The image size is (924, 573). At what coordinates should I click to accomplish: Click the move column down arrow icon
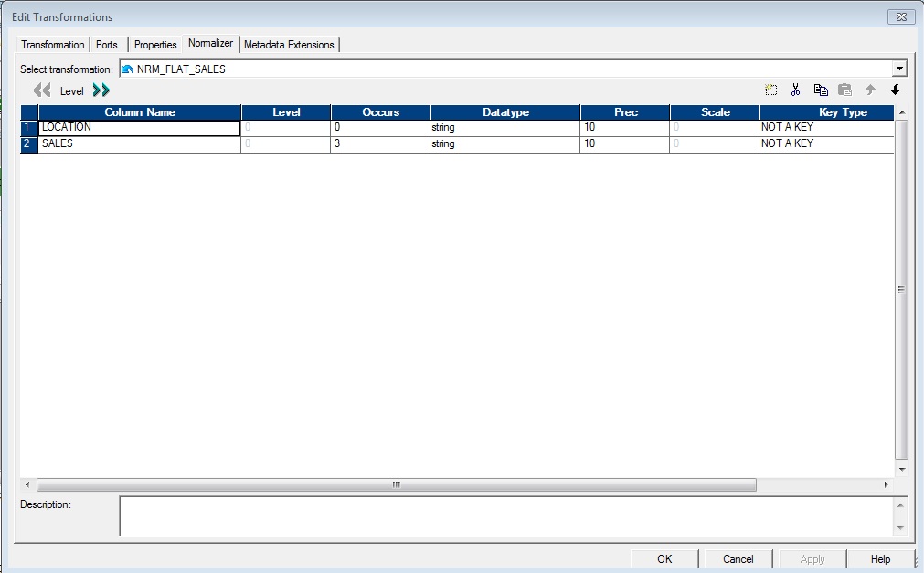894,90
